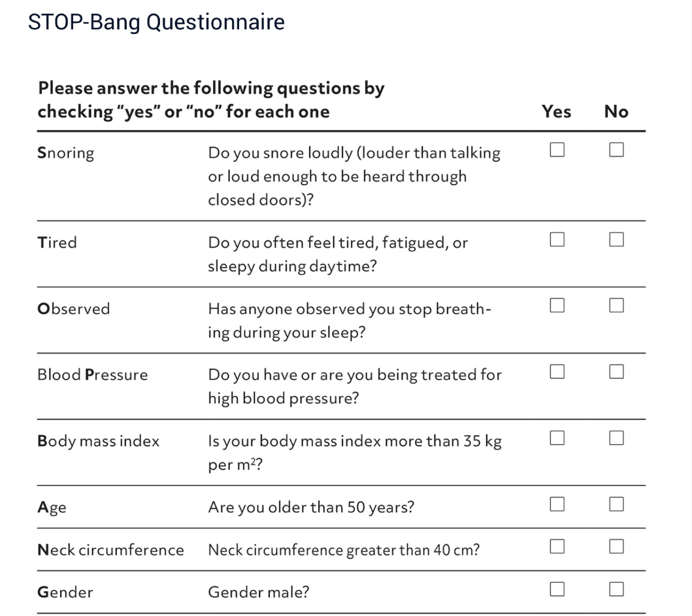Mark Yes for Neck circumference question
Screen dimensions: 692x616
coord(557,546)
